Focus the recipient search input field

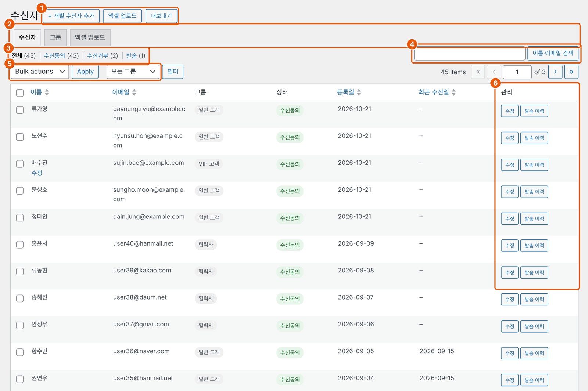click(x=470, y=54)
